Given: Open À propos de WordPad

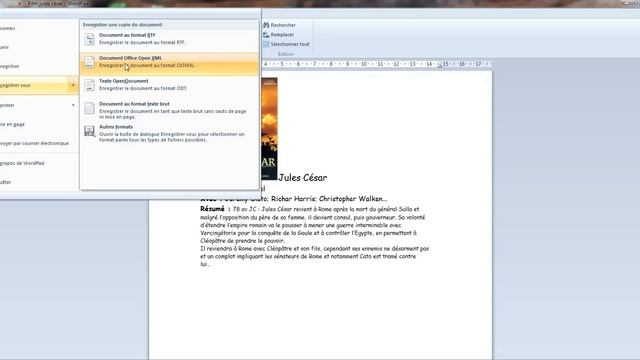Looking at the screenshot, I should [x=39, y=163].
